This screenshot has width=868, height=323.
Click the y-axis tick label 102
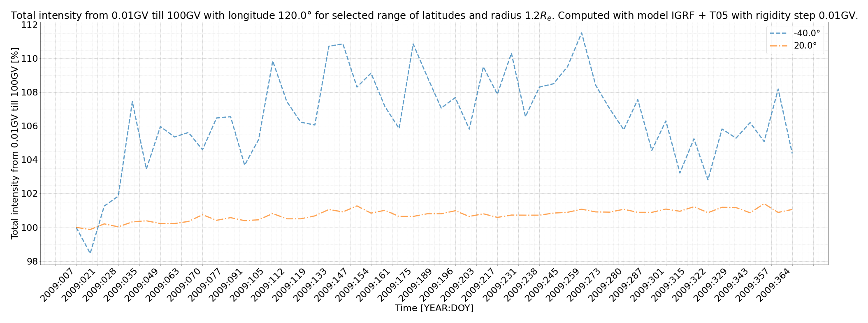point(30,193)
